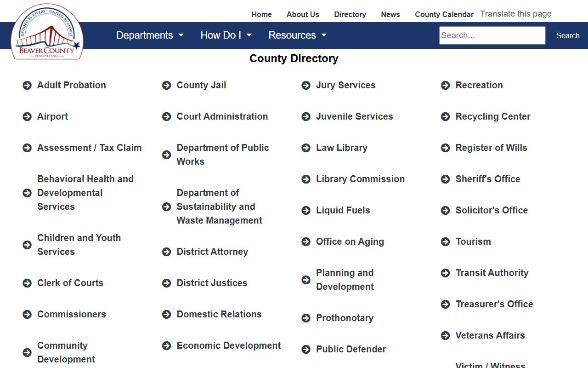Open the Transit Authority link
The height and width of the screenshot is (368, 588).
[492, 273]
